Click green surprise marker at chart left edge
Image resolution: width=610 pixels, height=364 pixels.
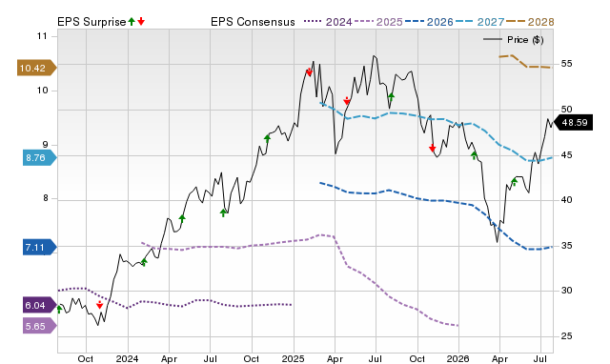click(59, 309)
